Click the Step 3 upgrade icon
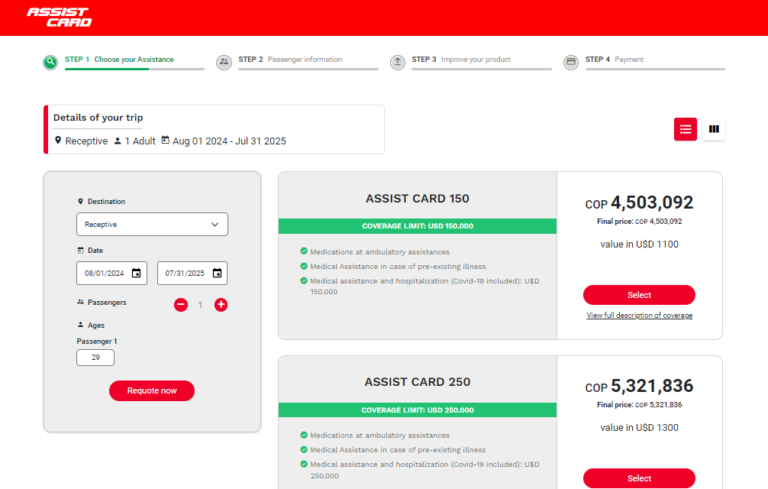Image resolution: width=768 pixels, height=489 pixels. point(398,62)
